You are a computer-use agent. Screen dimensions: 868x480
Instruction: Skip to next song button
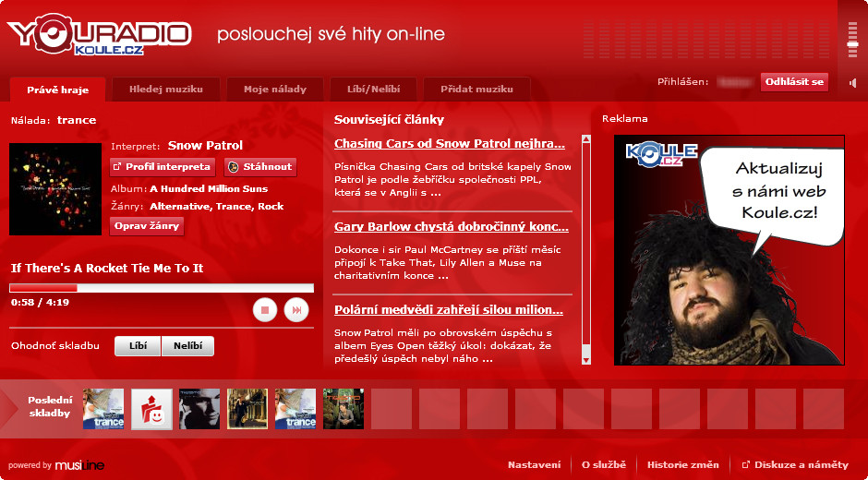[x=296, y=310]
